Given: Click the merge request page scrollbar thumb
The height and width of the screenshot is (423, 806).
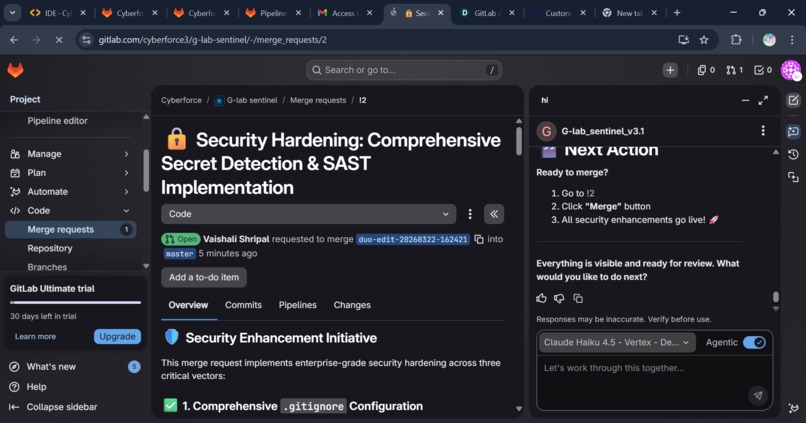Looking at the screenshot, I should 519,140.
